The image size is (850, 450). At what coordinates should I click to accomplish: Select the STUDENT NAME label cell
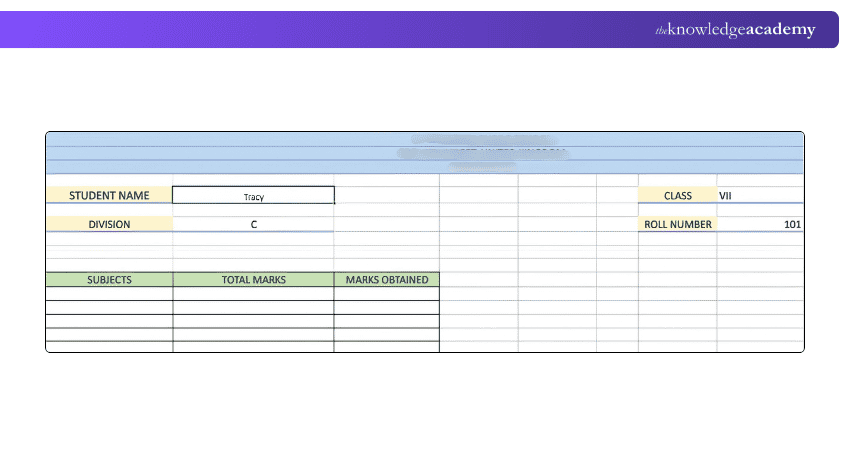[x=109, y=195]
